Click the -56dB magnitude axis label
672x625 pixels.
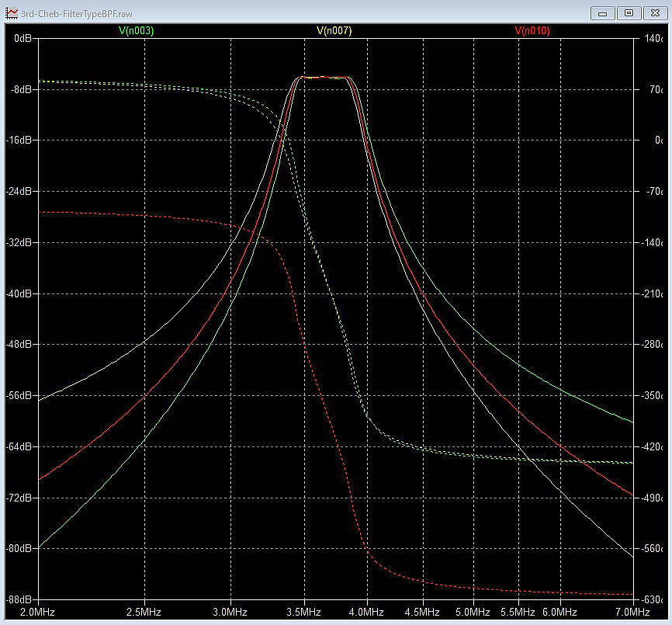[19, 395]
